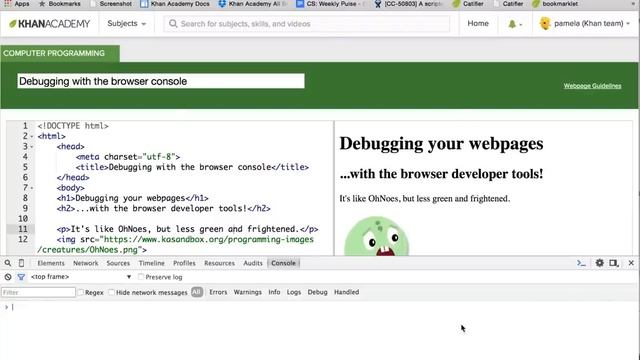Select the All filter toggle
This screenshot has width=640, height=360.
click(x=197, y=292)
